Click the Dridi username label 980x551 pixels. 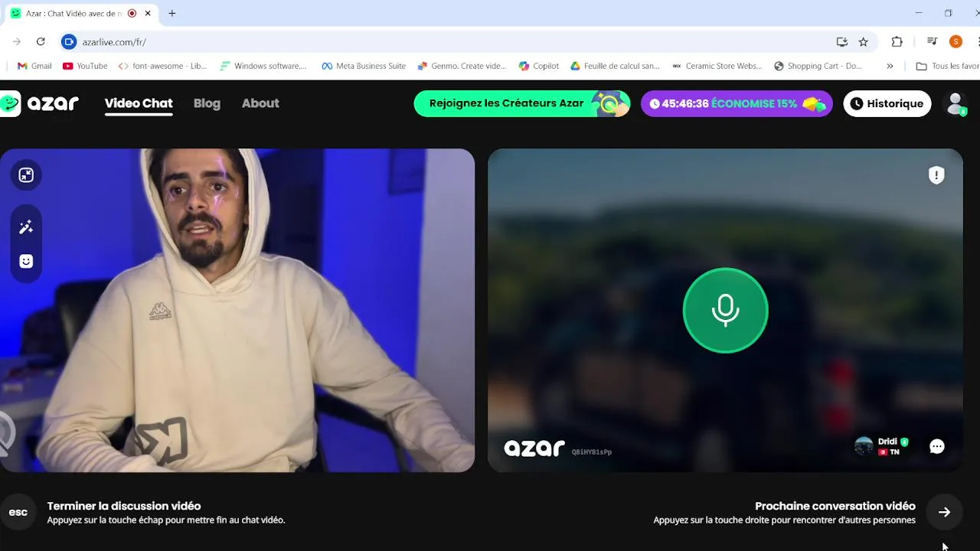(887, 442)
